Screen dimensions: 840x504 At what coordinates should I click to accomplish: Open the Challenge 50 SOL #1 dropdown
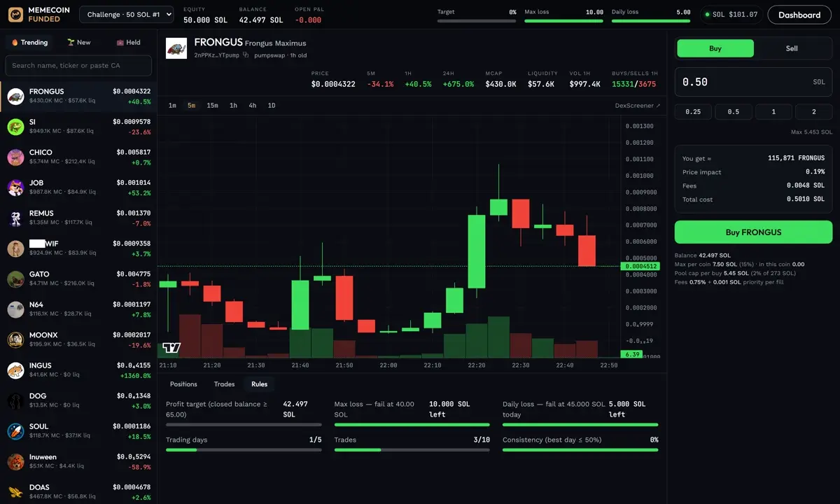tap(127, 15)
